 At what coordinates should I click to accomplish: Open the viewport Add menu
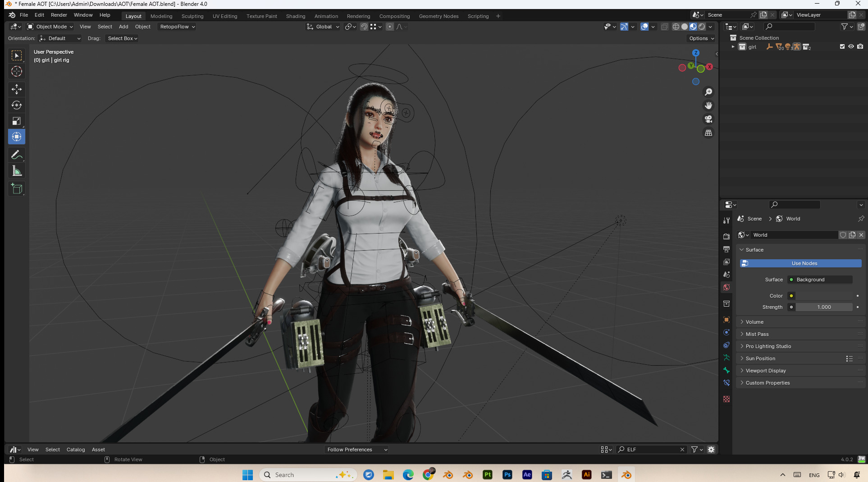pyautogui.click(x=123, y=27)
